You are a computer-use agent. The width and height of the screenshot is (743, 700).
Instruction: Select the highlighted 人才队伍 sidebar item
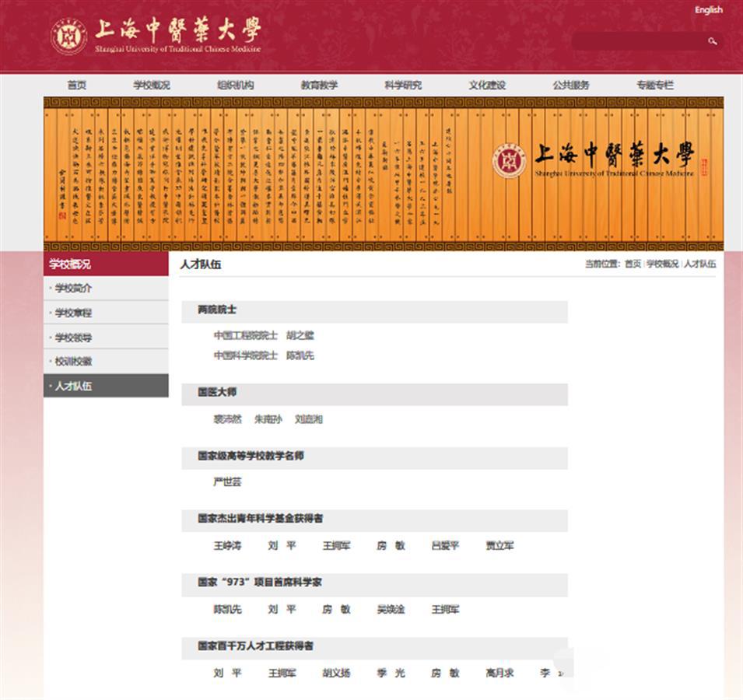pyautogui.click(x=73, y=386)
